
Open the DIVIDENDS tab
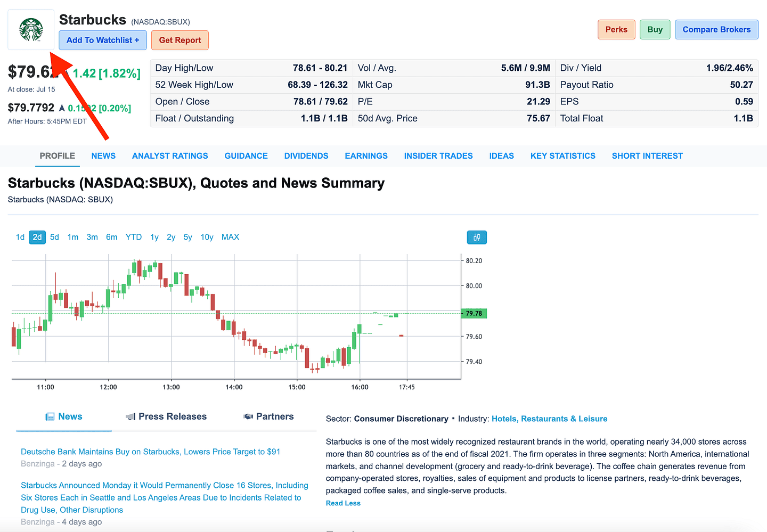[x=306, y=155]
